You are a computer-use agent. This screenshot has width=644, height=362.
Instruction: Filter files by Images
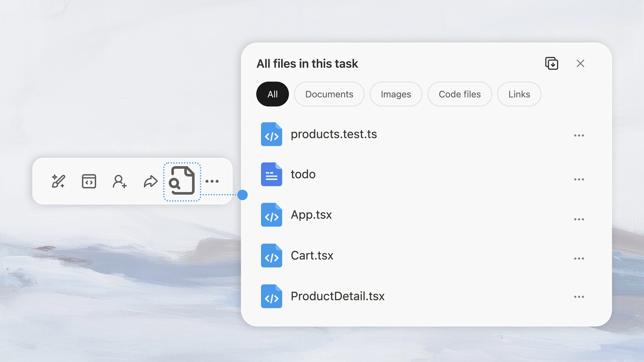(x=396, y=94)
